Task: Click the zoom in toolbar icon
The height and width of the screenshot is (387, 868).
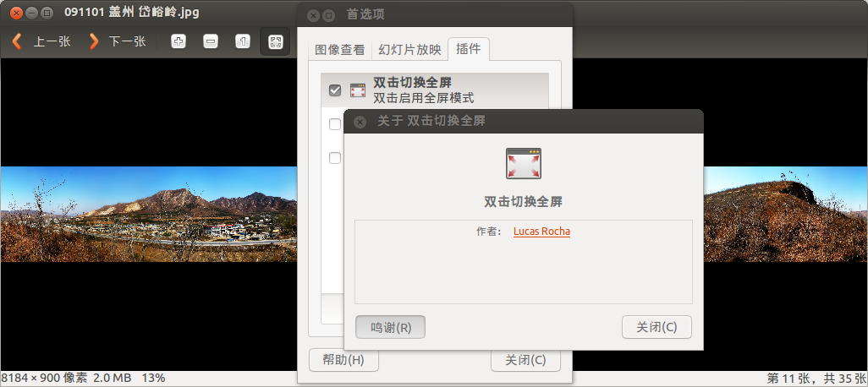Action: [x=179, y=41]
